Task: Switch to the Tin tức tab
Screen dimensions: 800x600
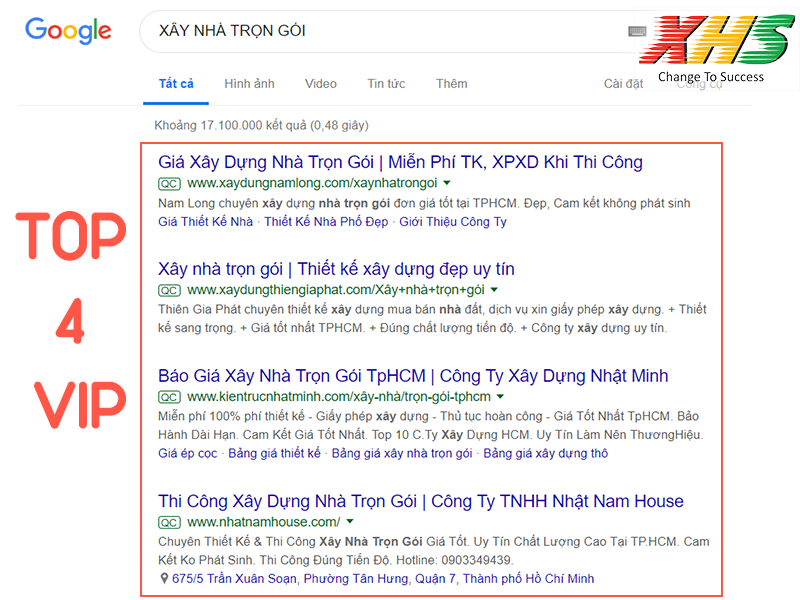Action: point(386,84)
